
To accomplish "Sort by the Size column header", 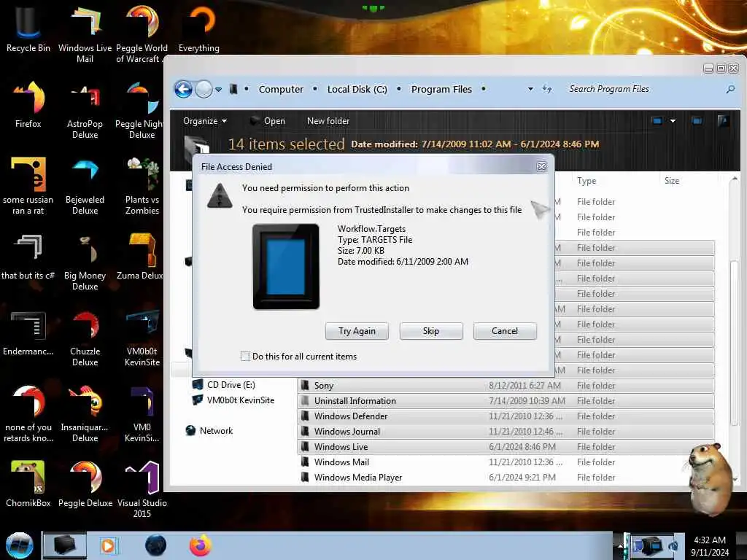I will pos(672,181).
